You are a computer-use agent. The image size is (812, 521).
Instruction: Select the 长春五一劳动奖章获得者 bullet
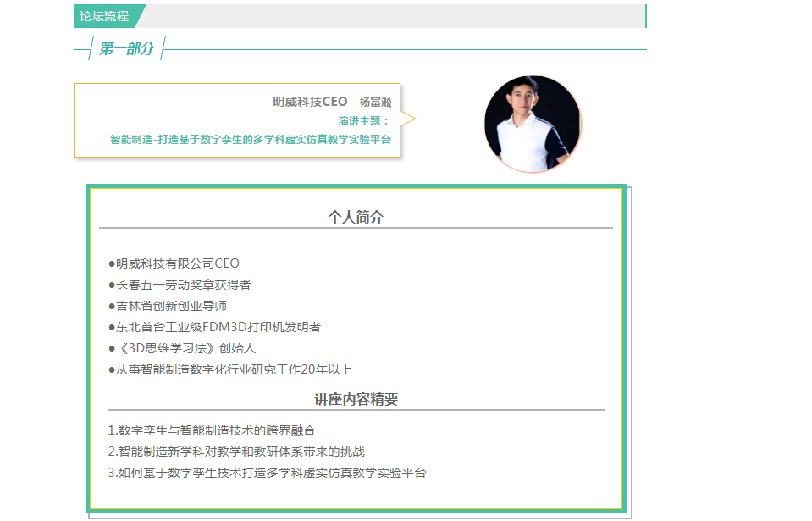pos(180,285)
